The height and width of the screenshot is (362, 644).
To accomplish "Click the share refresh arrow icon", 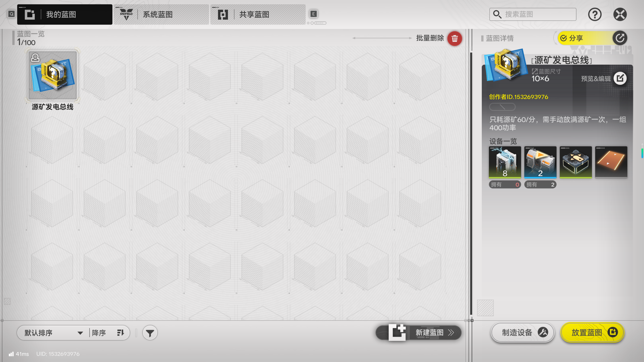I will 620,38.
